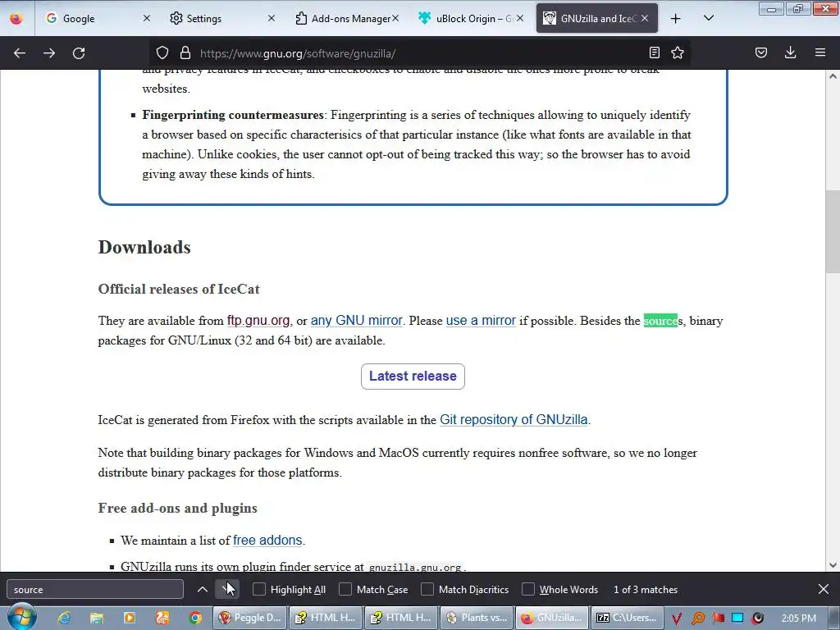
Task: List all tabs dropdown arrow
Action: pyautogui.click(x=708, y=19)
